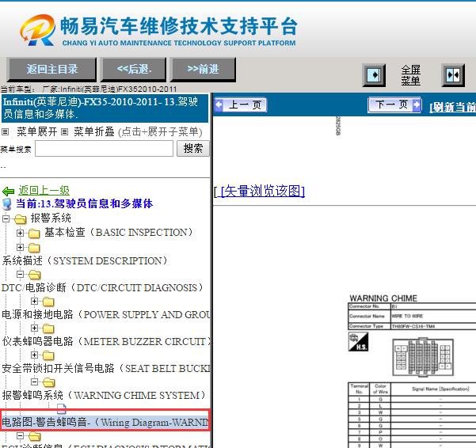
Task: Expand the 系统描述 plus toggle
Action: pos(20,247)
